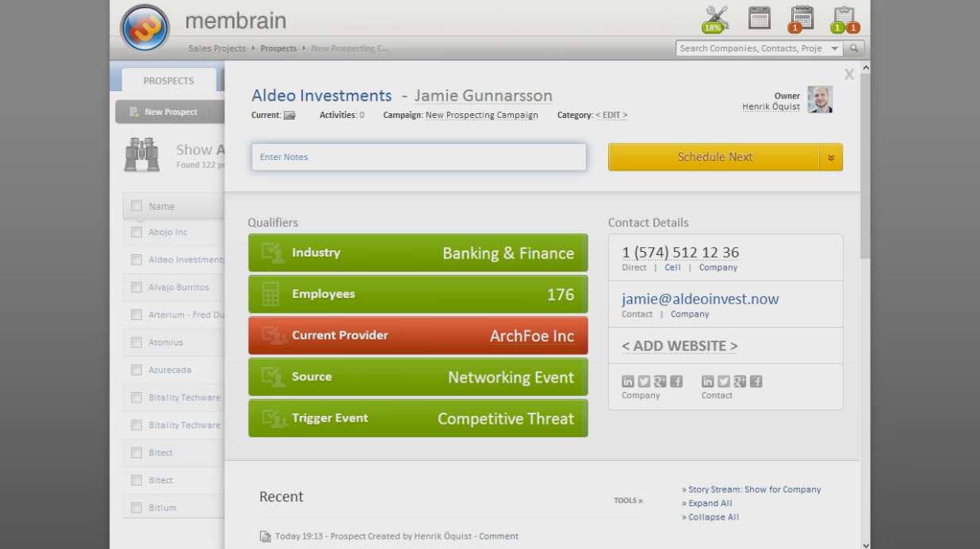Click Sales Projects in the breadcrumb

tap(216, 48)
